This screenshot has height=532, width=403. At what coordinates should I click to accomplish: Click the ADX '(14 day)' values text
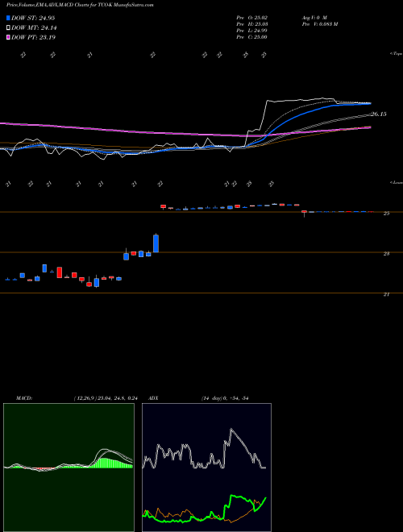(225, 398)
